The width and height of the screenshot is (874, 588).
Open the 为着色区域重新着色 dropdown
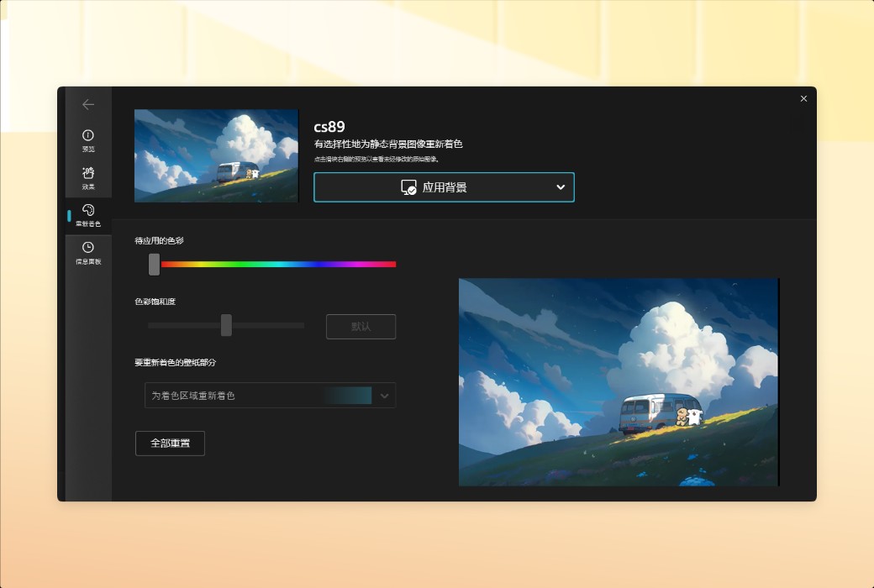[x=235, y=395]
